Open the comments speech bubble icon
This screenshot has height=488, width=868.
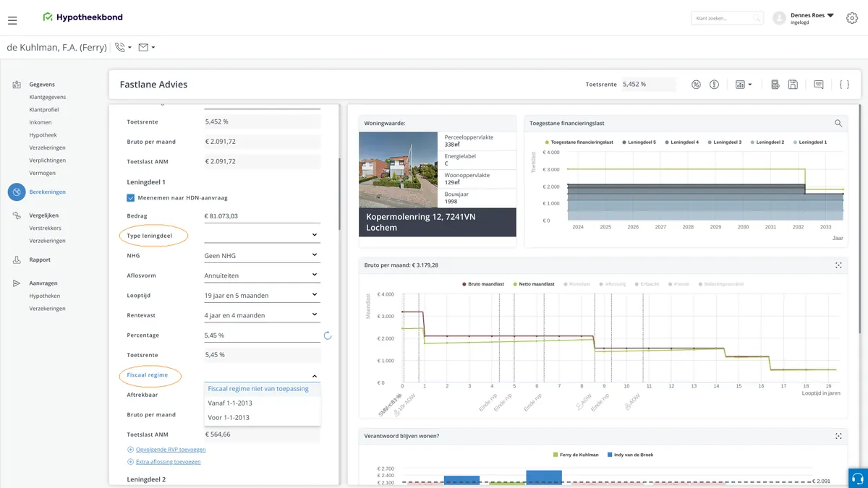(x=819, y=85)
